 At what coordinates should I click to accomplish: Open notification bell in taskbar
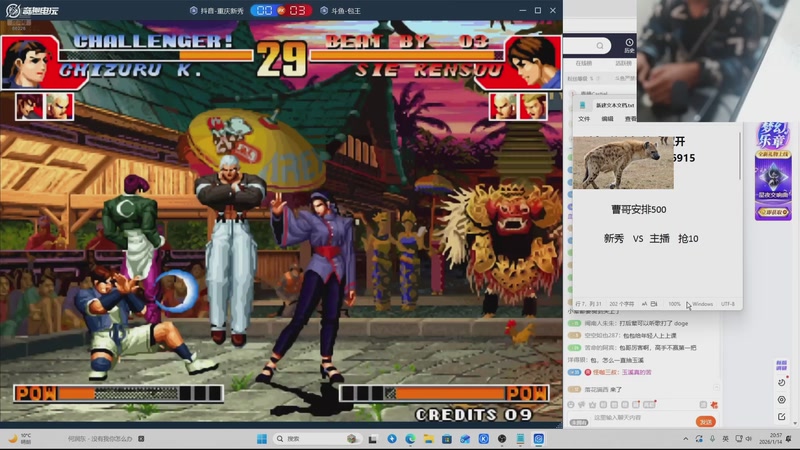[789, 439]
